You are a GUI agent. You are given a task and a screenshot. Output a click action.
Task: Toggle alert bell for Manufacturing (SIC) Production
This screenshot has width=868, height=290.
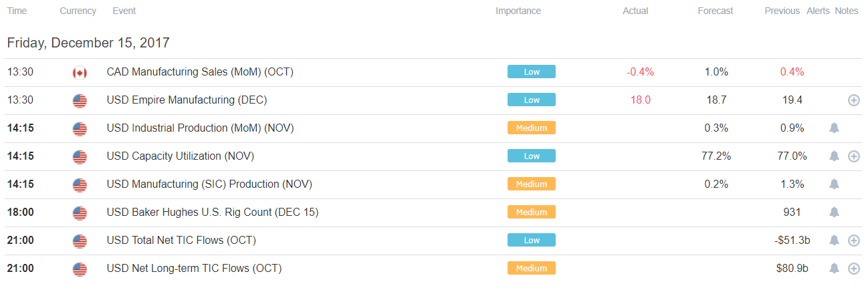point(834,184)
